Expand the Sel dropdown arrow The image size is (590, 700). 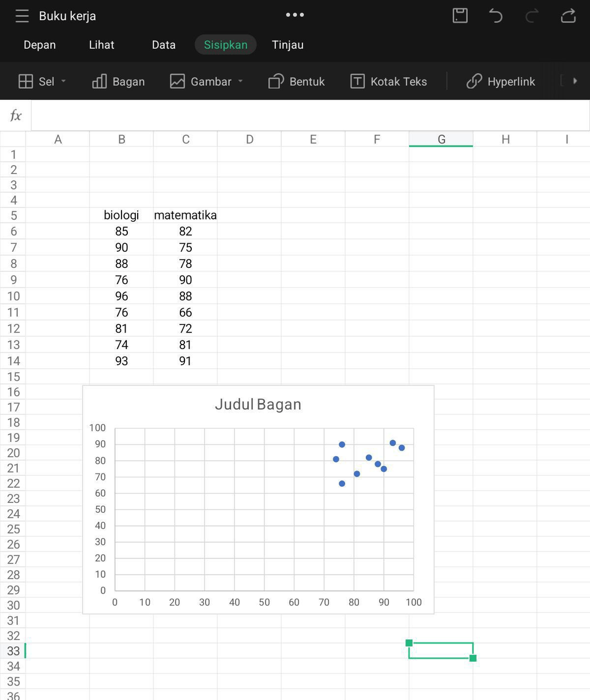coord(63,81)
